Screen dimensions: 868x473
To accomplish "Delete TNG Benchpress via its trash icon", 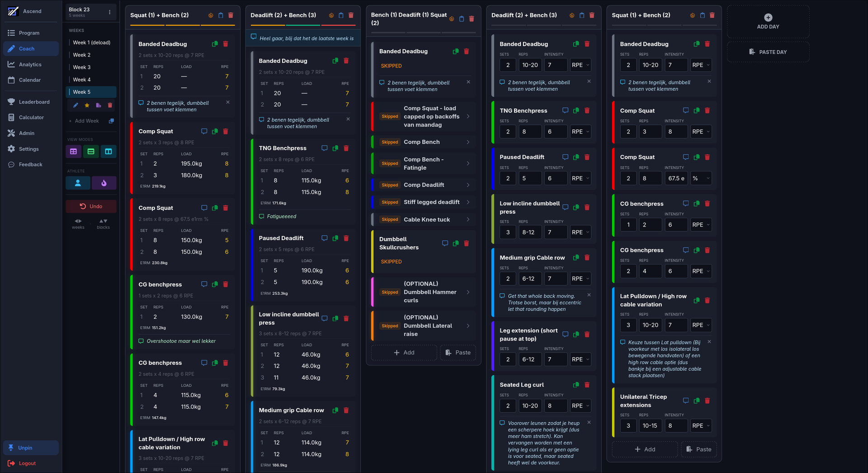I will pos(346,148).
